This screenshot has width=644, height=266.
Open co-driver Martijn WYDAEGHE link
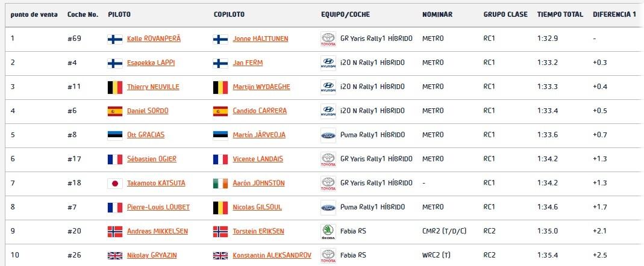click(x=261, y=87)
